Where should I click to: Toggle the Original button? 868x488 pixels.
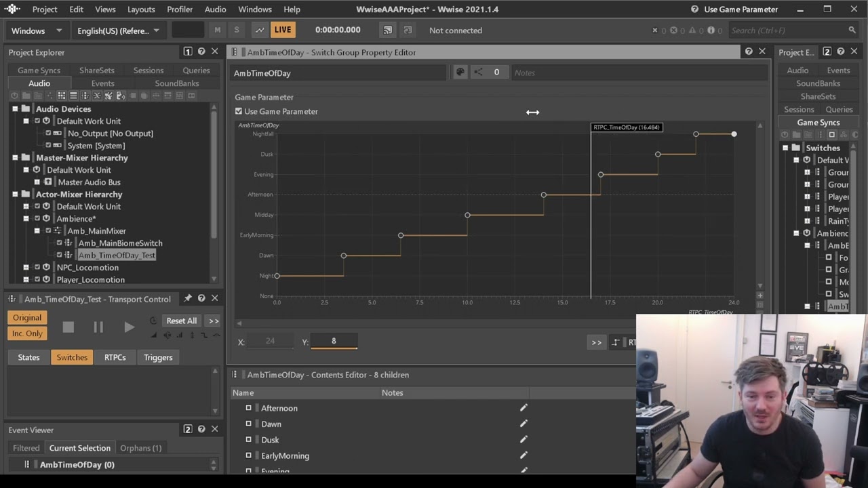(27, 317)
